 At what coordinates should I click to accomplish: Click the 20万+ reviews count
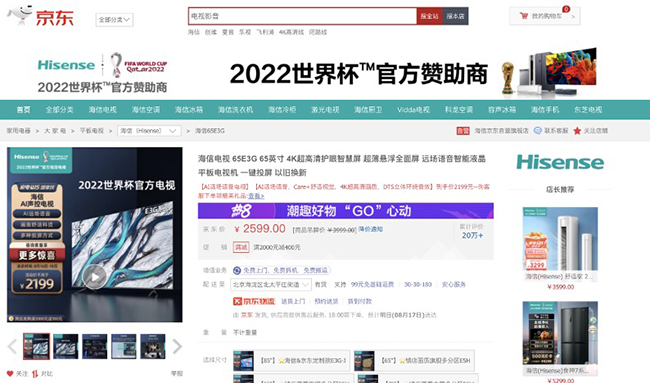[472, 235]
